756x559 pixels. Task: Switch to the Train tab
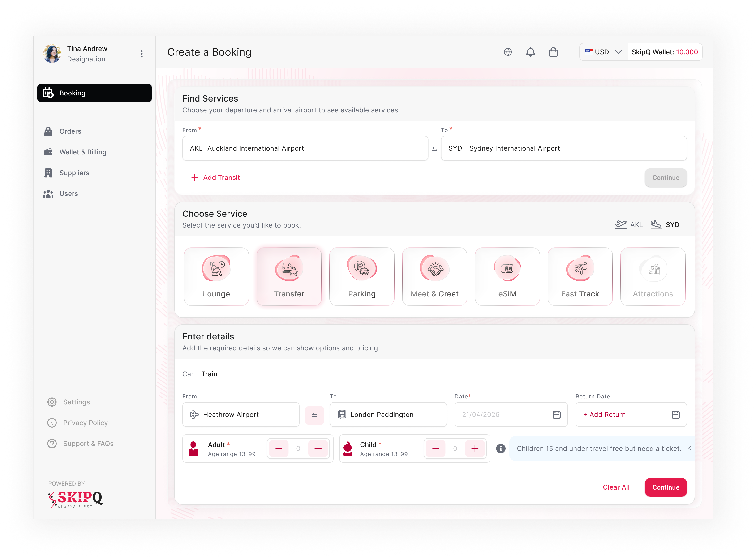coord(209,374)
